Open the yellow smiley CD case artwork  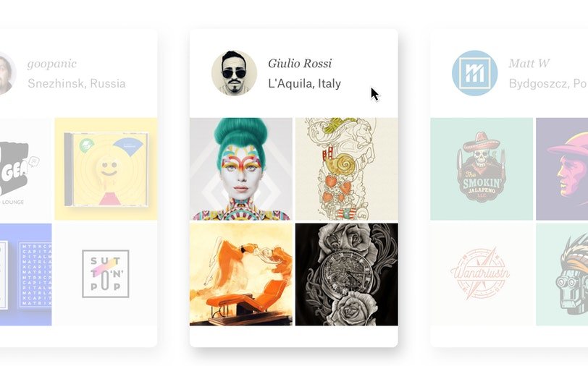[x=106, y=169]
